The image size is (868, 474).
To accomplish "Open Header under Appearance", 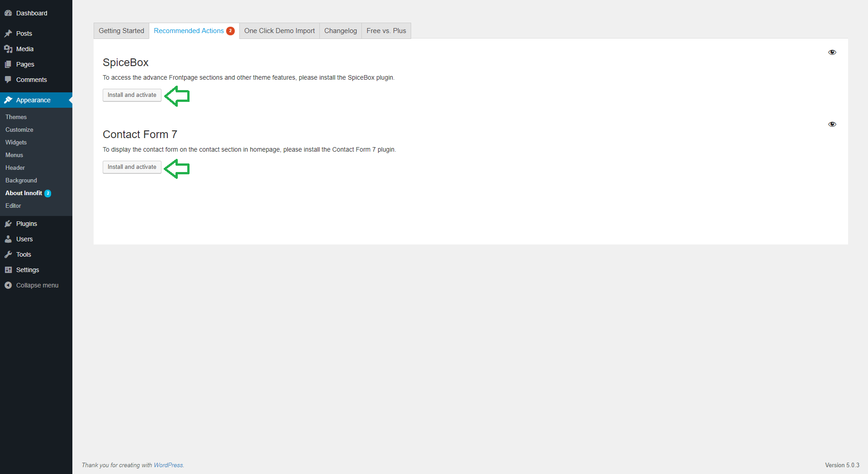I will pos(36,168).
